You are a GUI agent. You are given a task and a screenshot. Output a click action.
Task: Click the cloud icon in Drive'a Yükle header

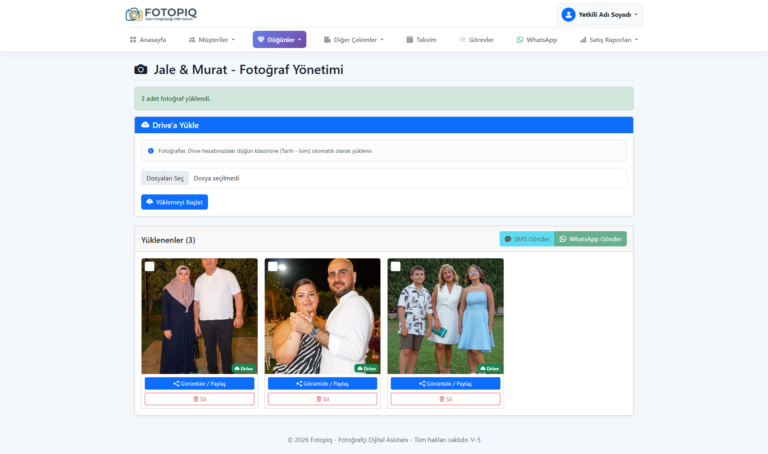[145, 125]
